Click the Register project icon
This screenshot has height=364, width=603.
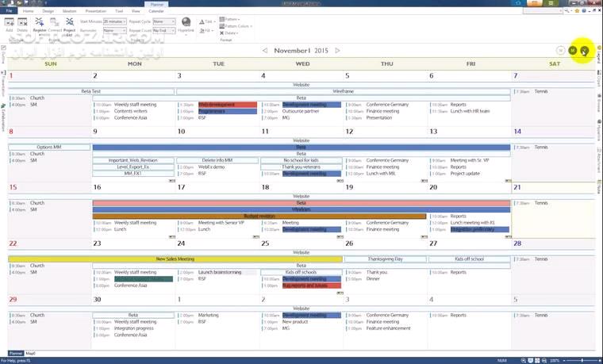click(39, 22)
